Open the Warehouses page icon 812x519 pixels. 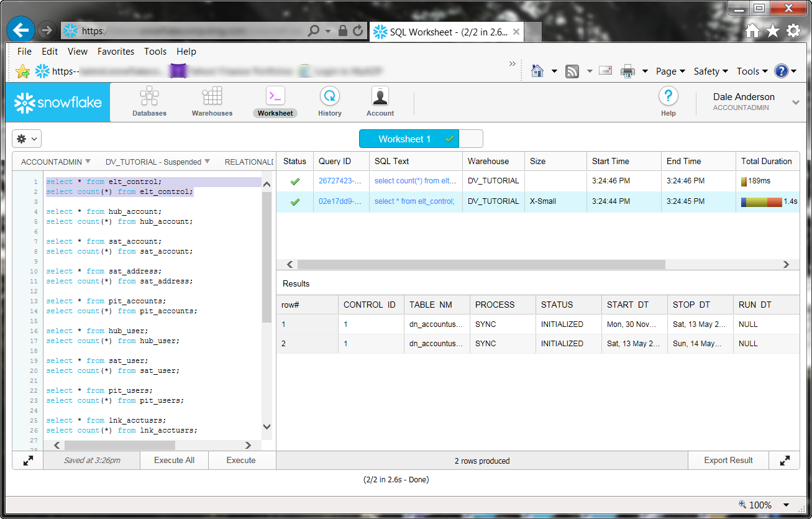(212, 97)
